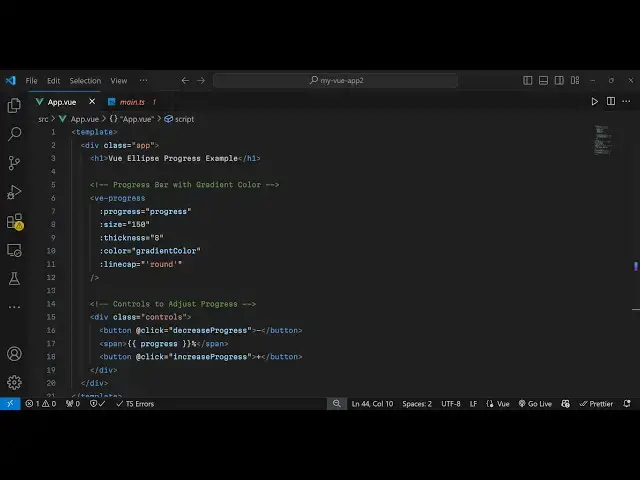Viewport: 640px width, 480px height.
Task: Open the Accounts menu
Action: (x=14, y=353)
